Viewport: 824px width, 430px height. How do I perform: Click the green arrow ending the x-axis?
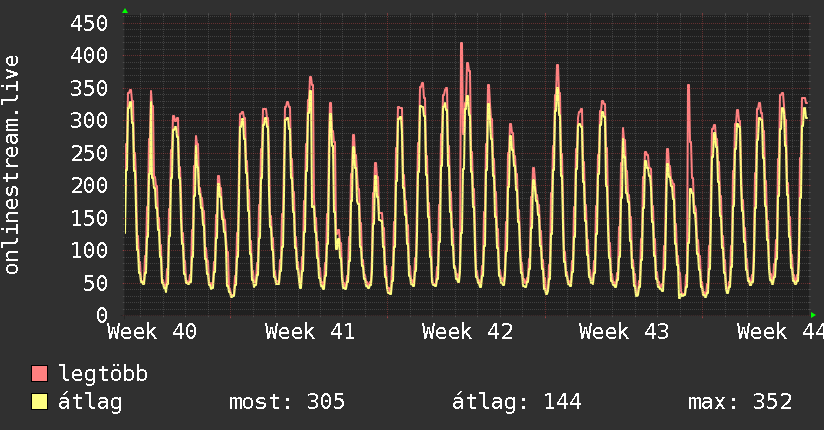pos(813,315)
